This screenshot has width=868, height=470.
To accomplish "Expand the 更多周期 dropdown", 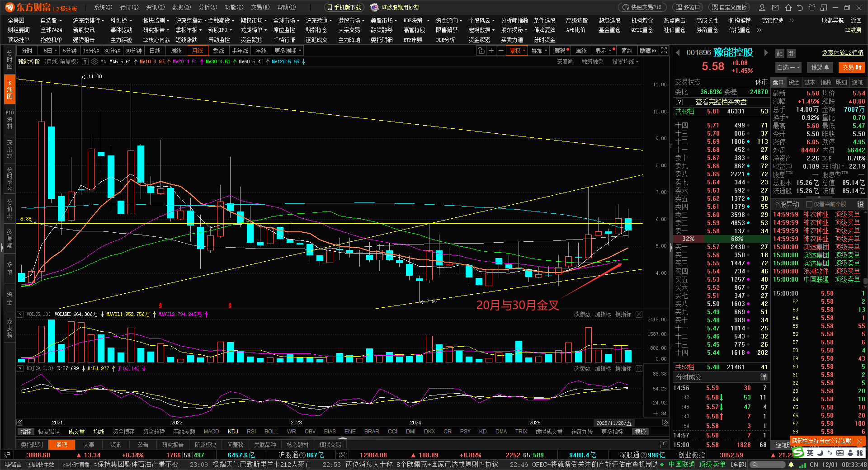I will [288, 51].
